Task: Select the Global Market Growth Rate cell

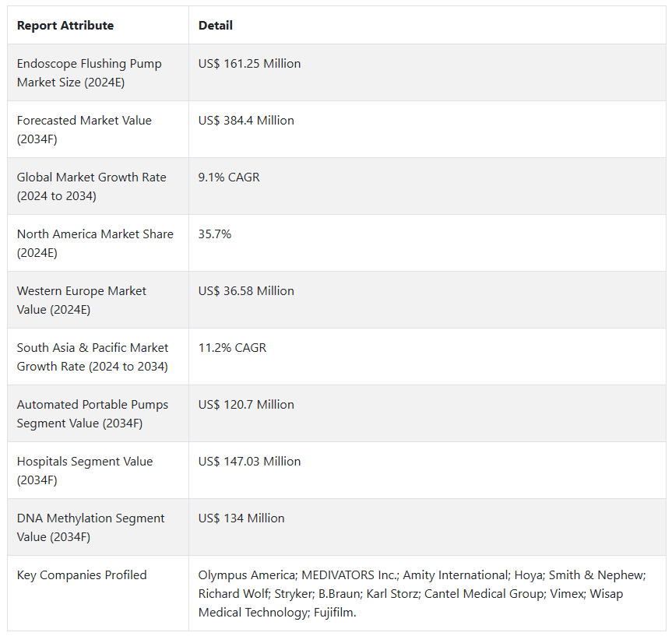Action: coord(91,187)
